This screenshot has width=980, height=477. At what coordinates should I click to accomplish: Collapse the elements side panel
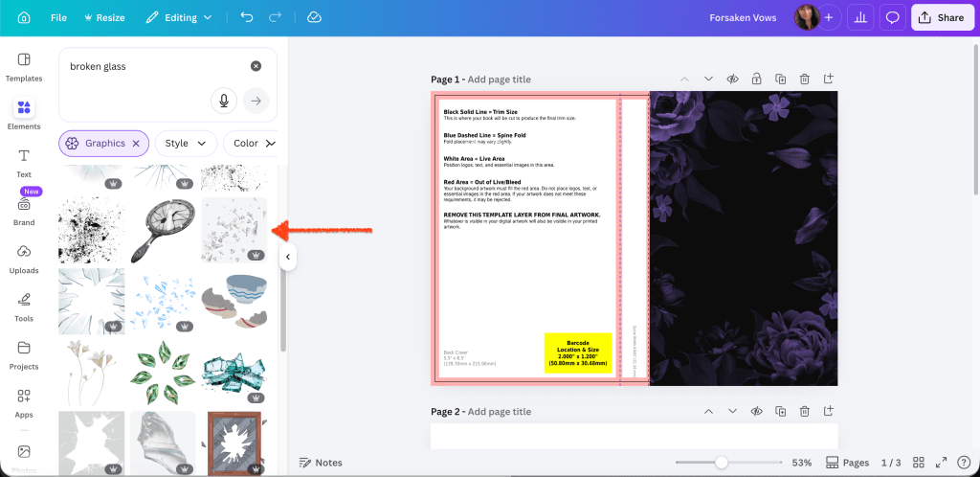pyautogui.click(x=287, y=257)
